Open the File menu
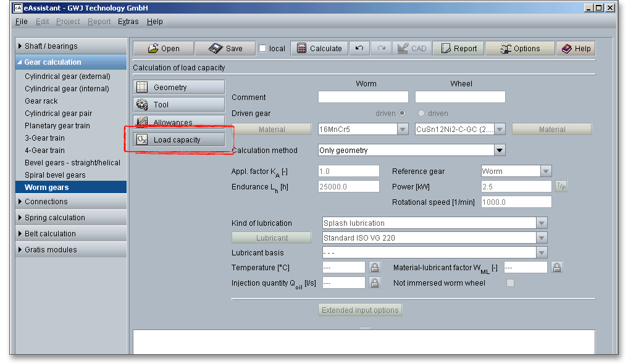628x364 pixels. [22, 22]
